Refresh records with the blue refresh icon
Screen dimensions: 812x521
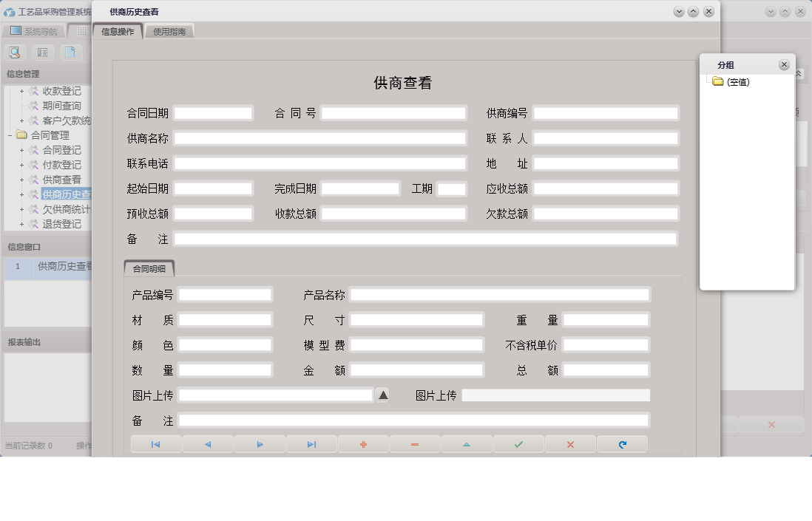[x=620, y=443]
